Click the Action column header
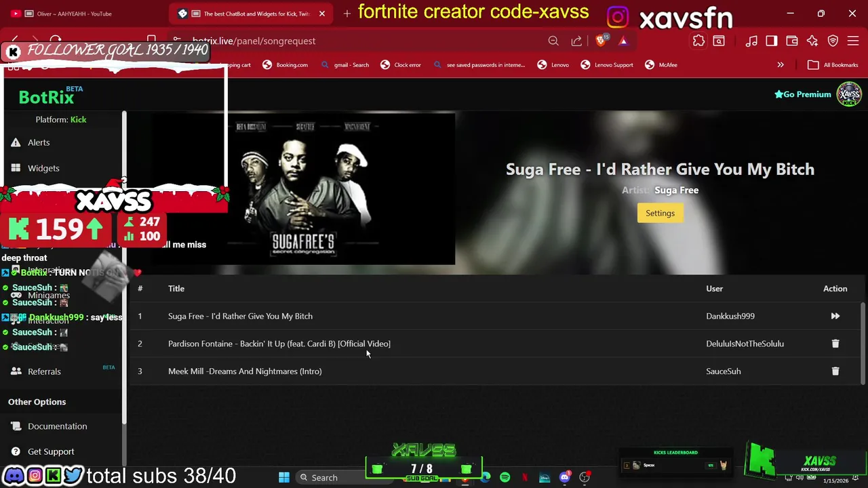The image size is (868, 488). (835, 289)
